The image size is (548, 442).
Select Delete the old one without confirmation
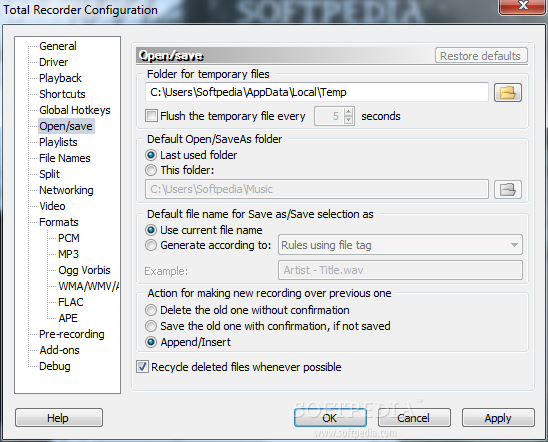[x=151, y=310]
